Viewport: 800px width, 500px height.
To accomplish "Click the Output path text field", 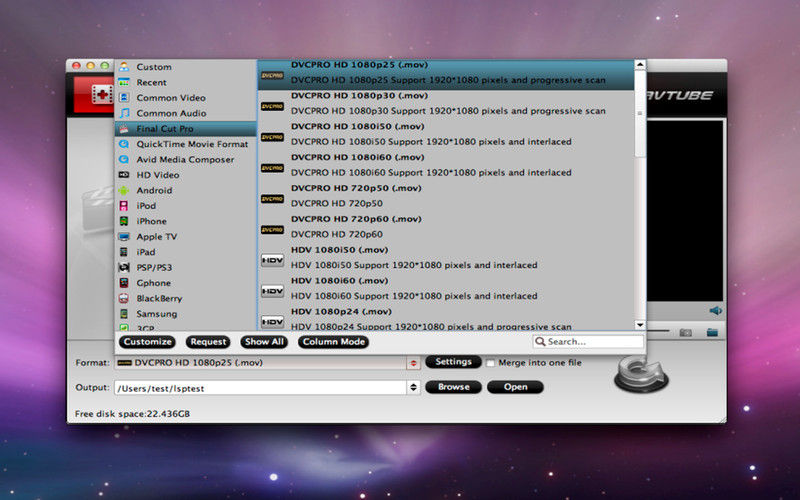I will 261,388.
